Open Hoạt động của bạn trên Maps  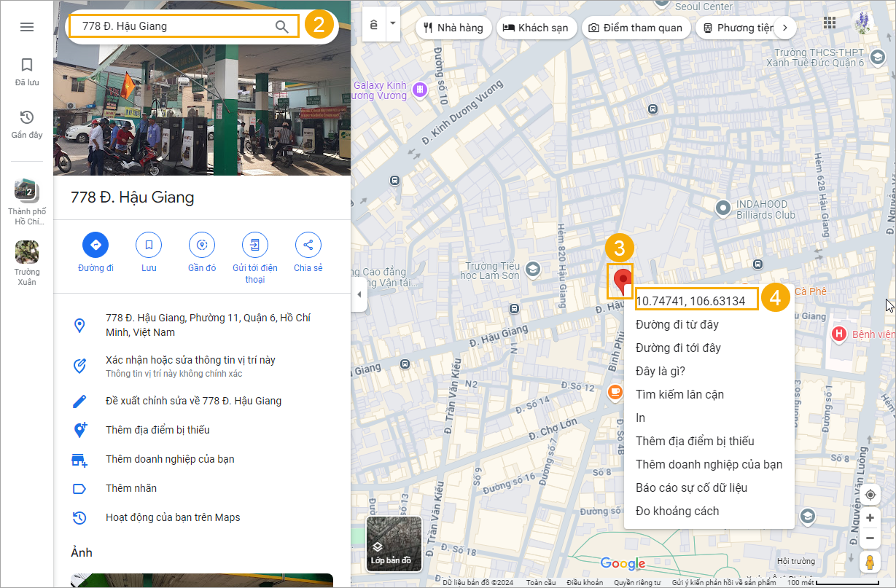(x=202, y=517)
